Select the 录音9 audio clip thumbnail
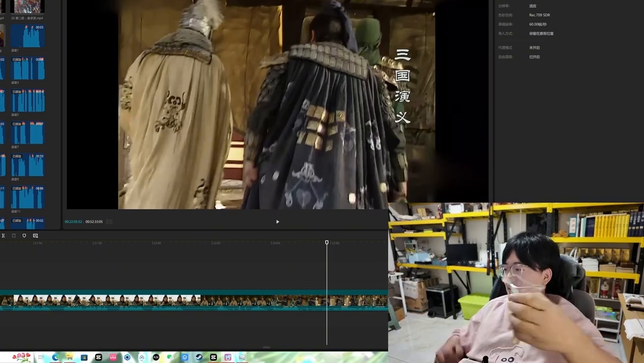The width and height of the screenshot is (644, 363). pyautogui.click(x=28, y=165)
